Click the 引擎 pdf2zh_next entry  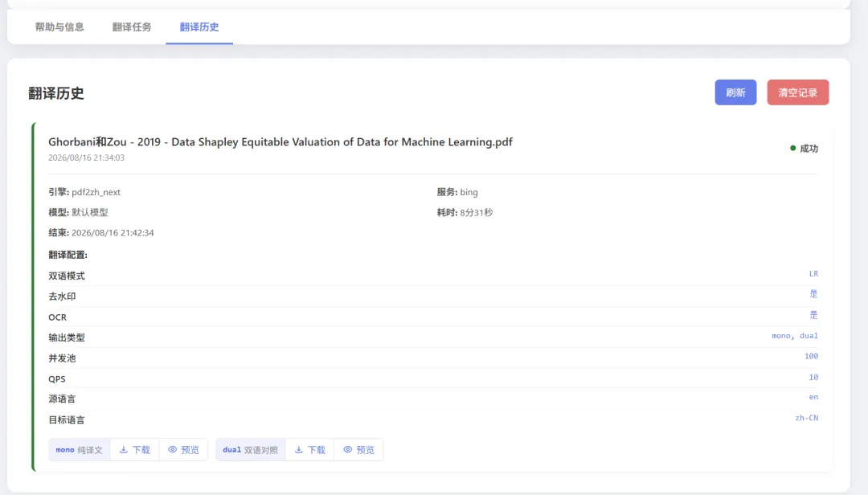click(84, 192)
